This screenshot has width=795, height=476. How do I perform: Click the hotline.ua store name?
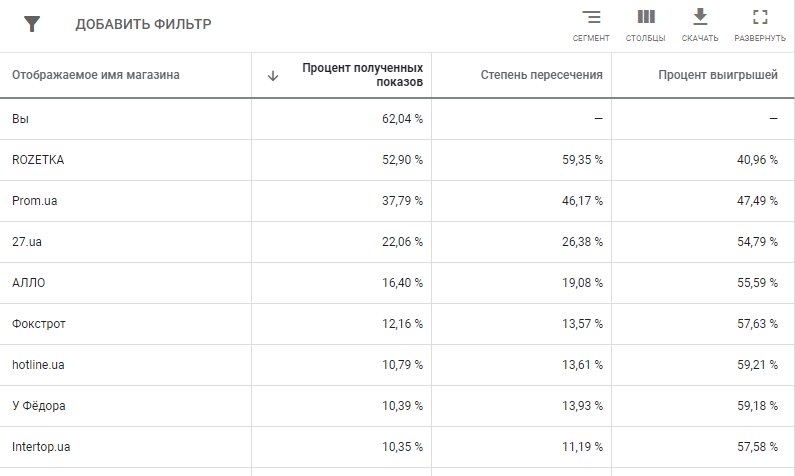(38, 365)
